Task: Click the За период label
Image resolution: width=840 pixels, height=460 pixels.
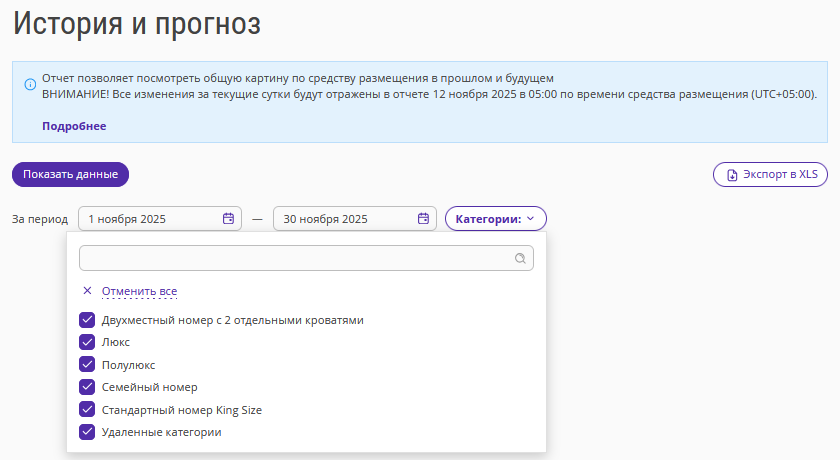Action: click(40, 219)
